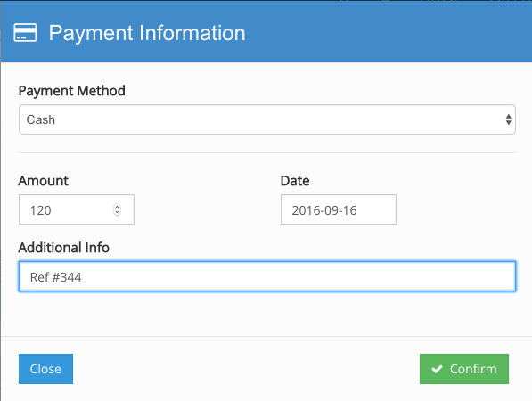
Task: Click the Payment Method label
Action: click(x=72, y=91)
